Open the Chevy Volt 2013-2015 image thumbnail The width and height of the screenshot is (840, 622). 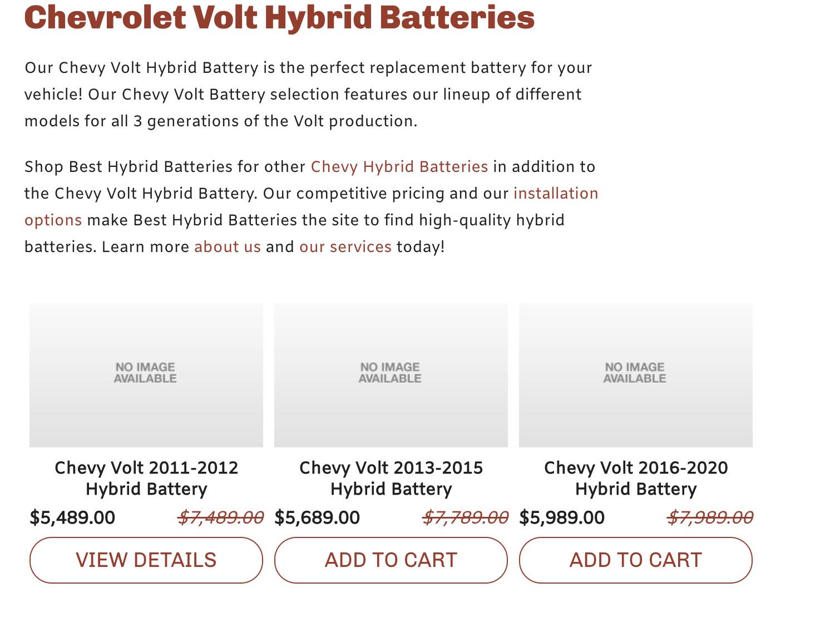click(x=391, y=375)
